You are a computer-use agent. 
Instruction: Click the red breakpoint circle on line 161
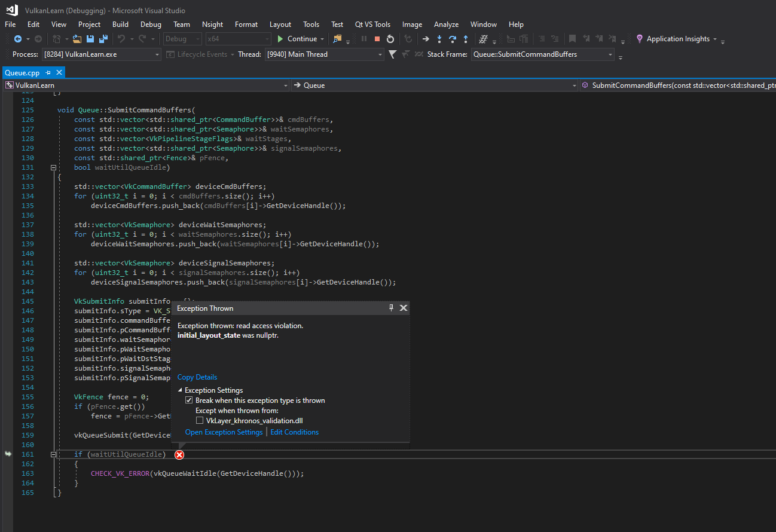179,454
